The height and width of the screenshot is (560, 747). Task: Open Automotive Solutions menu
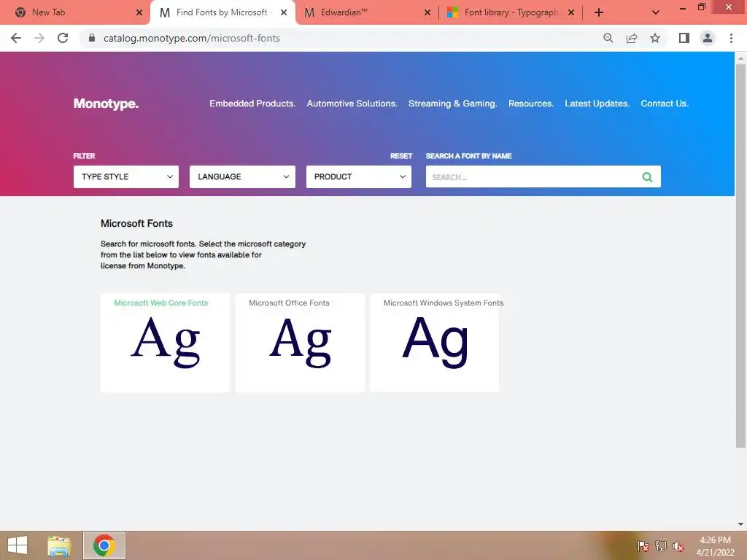[x=352, y=104]
